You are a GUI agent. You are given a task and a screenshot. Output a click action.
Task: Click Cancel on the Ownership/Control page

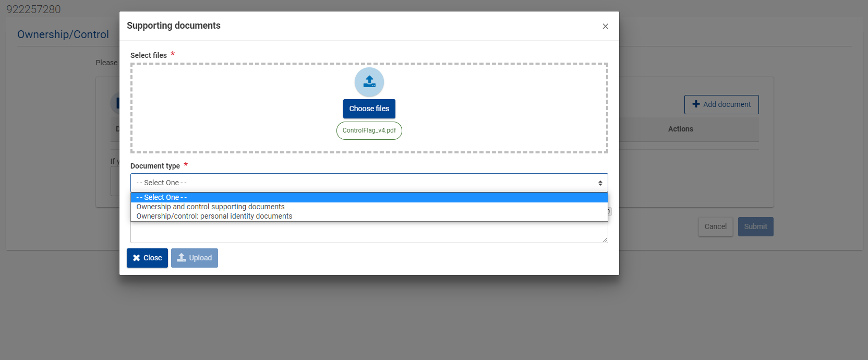coord(716,226)
